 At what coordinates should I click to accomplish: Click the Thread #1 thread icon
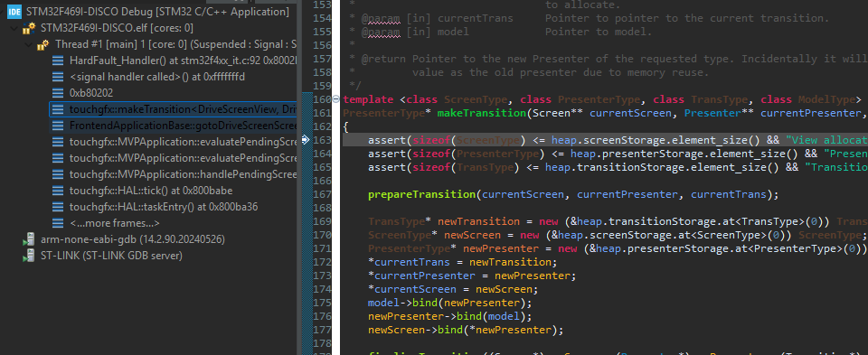click(43, 44)
